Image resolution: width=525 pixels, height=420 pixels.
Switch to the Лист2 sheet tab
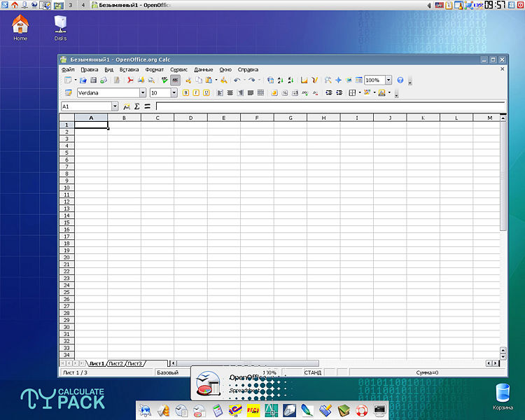[x=116, y=363]
